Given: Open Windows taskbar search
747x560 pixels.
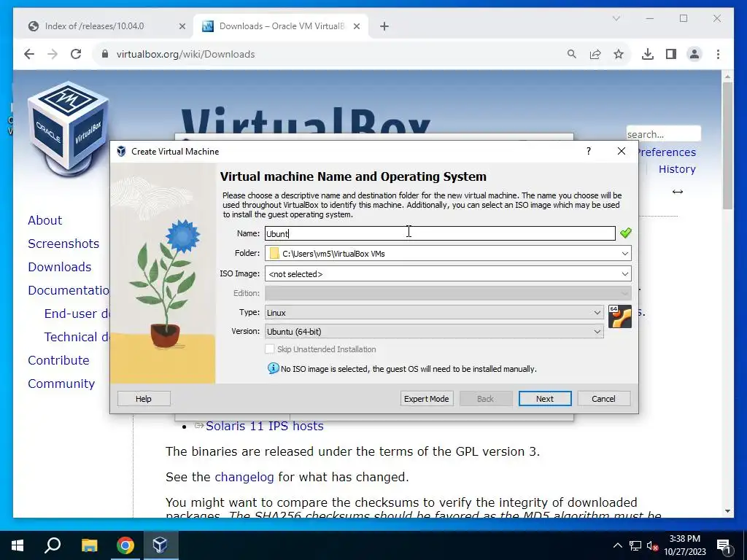Looking at the screenshot, I should 53,545.
